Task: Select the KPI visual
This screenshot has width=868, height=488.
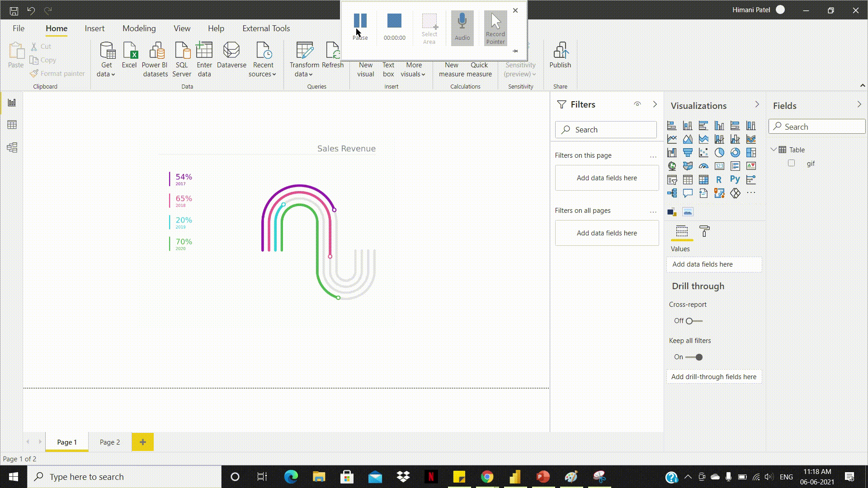Action: click(751, 166)
